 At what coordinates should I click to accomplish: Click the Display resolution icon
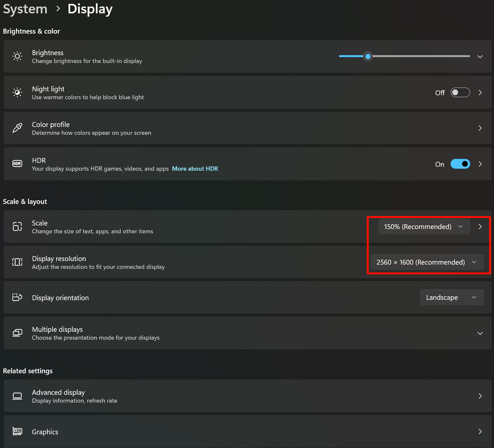click(x=17, y=262)
